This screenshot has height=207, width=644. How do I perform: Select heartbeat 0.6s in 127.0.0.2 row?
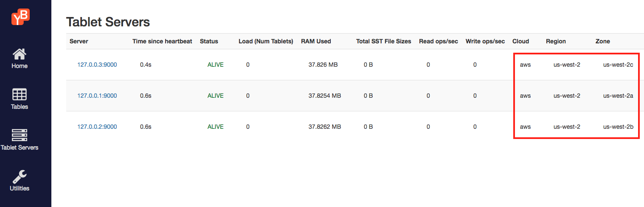point(146,127)
